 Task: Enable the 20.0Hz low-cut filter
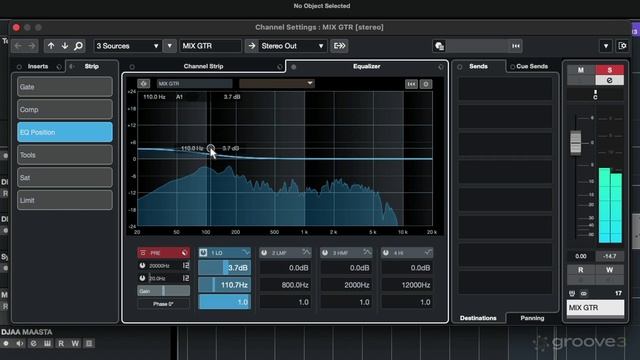pyautogui.click(x=142, y=278)
